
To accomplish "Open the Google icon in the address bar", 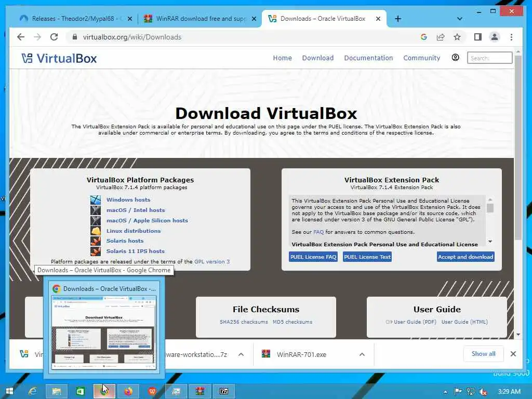I will pos(424,37).
